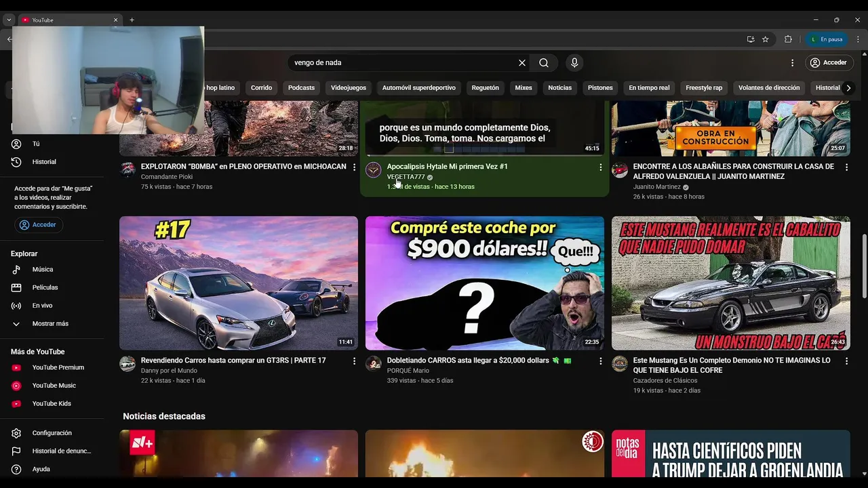
Task: Click the page vertical scrollbar thumb
Action: pos(863,266)
